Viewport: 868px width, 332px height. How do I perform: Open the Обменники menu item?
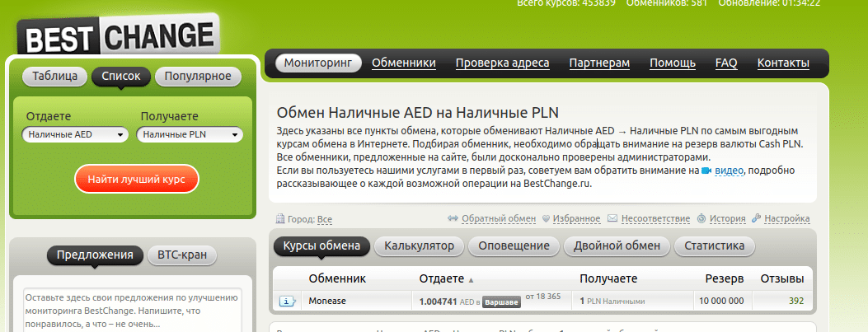(403, 63)
